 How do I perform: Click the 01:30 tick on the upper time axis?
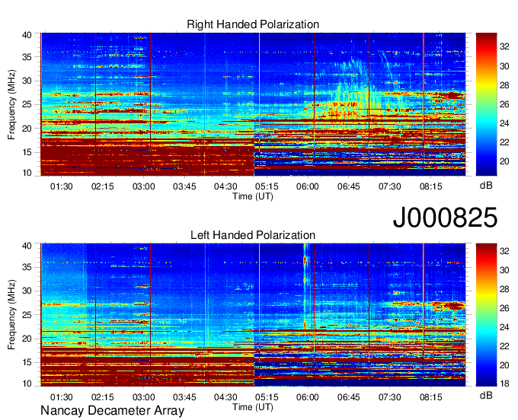(x=62, y=186)
